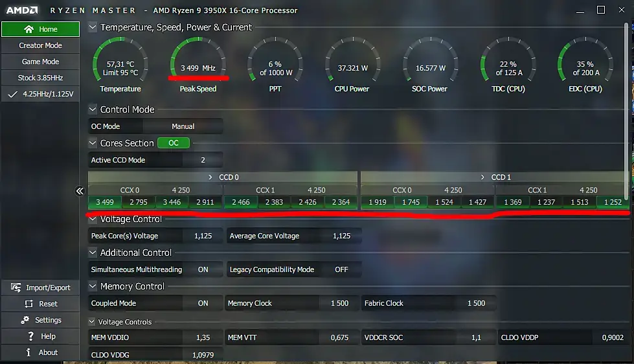
Task: Click Fabric Clock value 1 500
Action: click(x=476, y=303)
